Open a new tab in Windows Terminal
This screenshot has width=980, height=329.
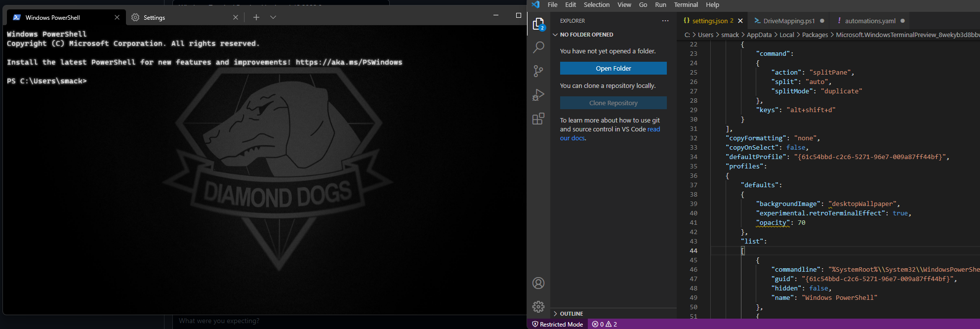[256, 17]
